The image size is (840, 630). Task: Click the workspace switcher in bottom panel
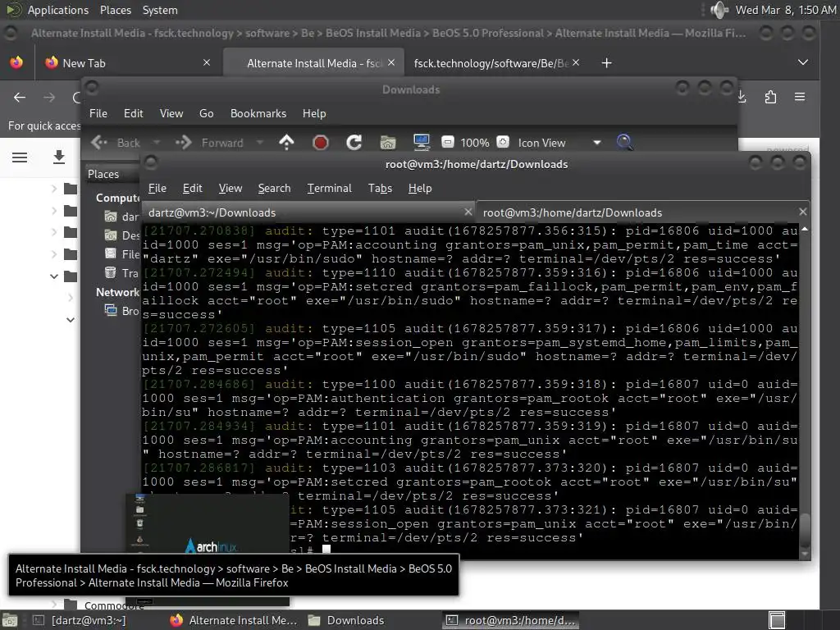point(777,620)
